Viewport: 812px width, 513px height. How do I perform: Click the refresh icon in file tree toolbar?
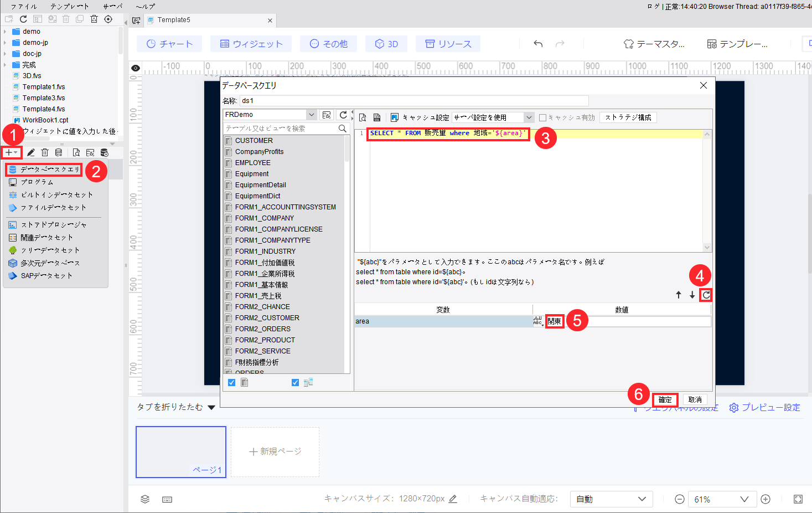pos(23,19)
